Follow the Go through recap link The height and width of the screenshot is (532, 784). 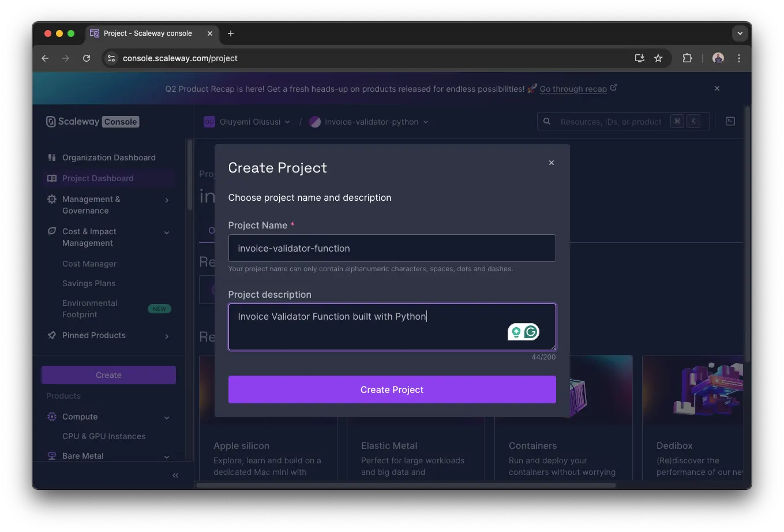(573, 89)
